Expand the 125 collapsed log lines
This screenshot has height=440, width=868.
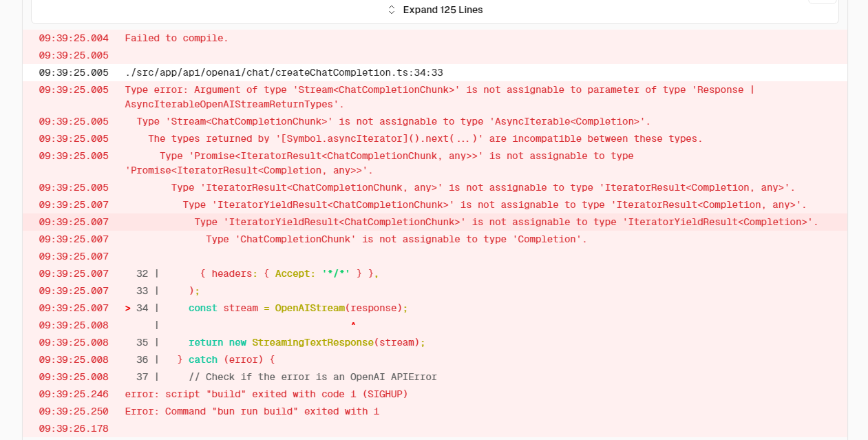point(443,10)
